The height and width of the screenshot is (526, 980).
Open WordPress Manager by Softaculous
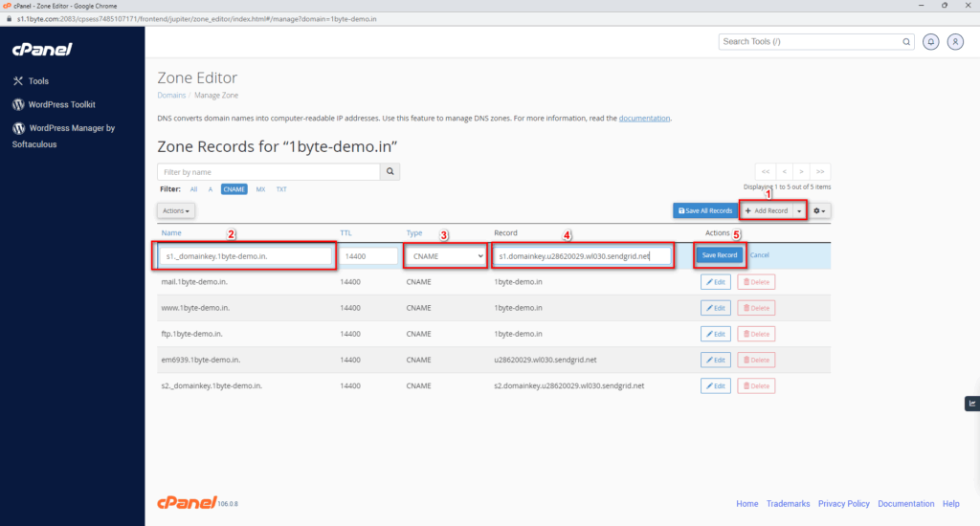coord(64,136)
